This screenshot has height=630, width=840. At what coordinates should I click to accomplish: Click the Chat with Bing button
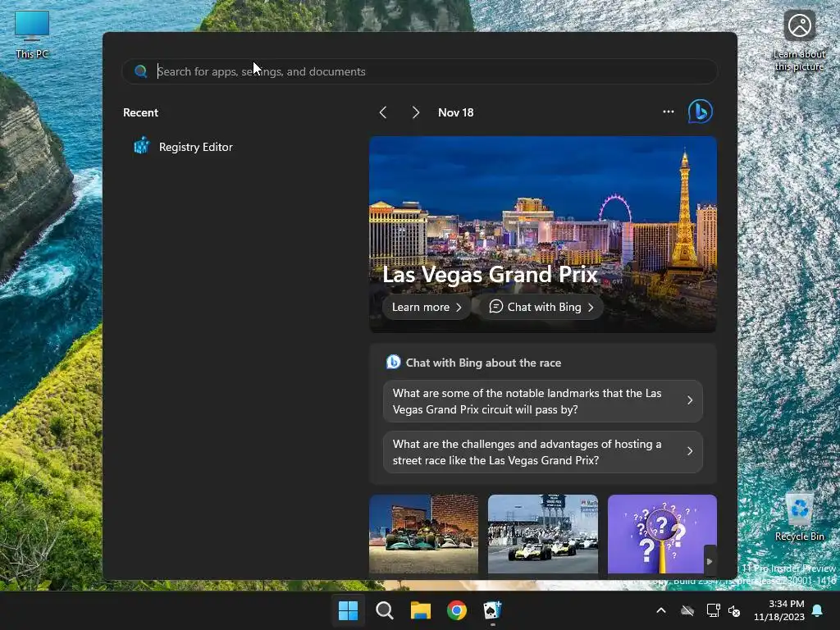point(541,307)
